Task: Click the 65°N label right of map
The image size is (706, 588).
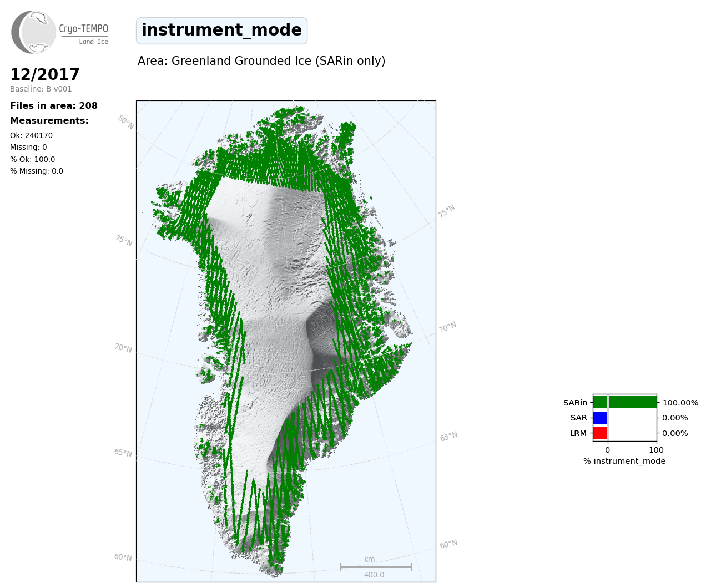Action: pyautogui.click(x=448, y=437)
